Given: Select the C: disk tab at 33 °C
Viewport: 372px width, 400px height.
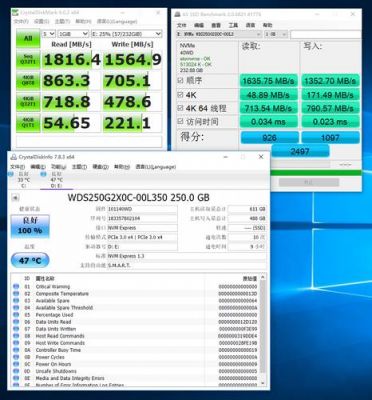Looking at the screenshot, I should (21, 180).
